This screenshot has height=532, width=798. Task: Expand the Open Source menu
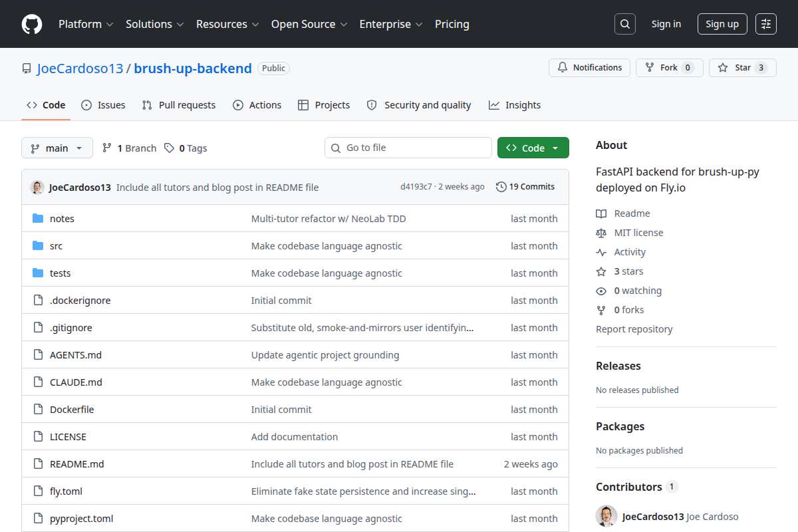(309, 24)
